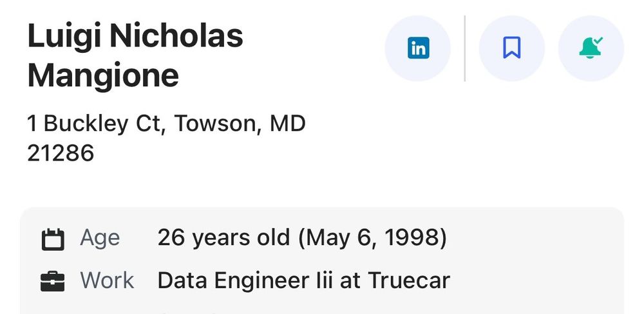Viewport: 644px width, 314px height.
Task: Click the birthdate 'May 6, 1998'
Action: (372, 238)
